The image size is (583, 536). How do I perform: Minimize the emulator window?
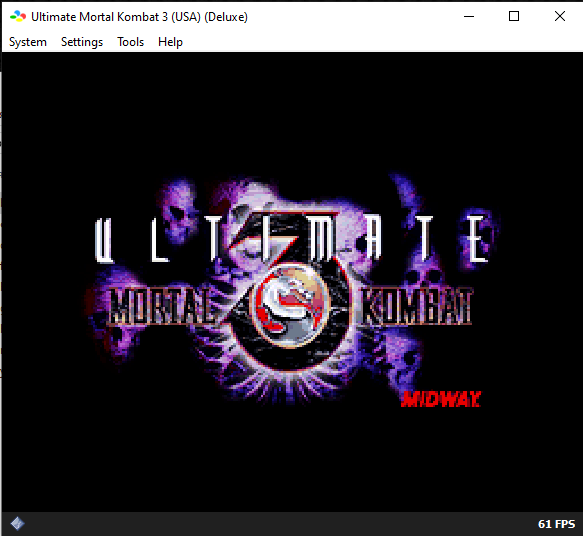pyautogui.click(x=469, y=16)
